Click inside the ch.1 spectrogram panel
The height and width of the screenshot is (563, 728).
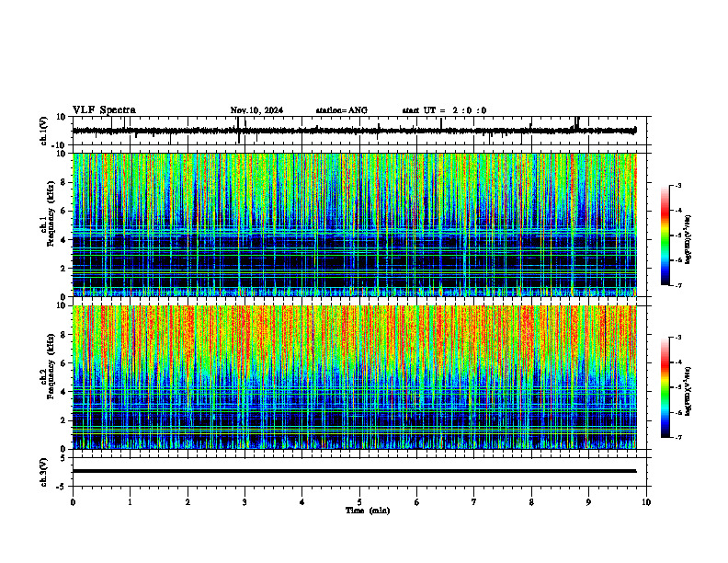[x=355, y=224]
